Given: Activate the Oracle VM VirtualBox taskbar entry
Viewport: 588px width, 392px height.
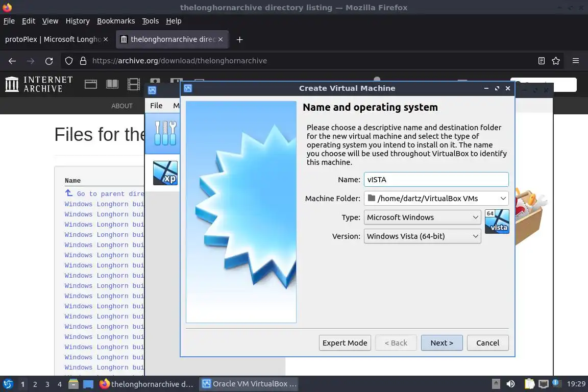Looking at the screenshot, I should tap(249, 384).
